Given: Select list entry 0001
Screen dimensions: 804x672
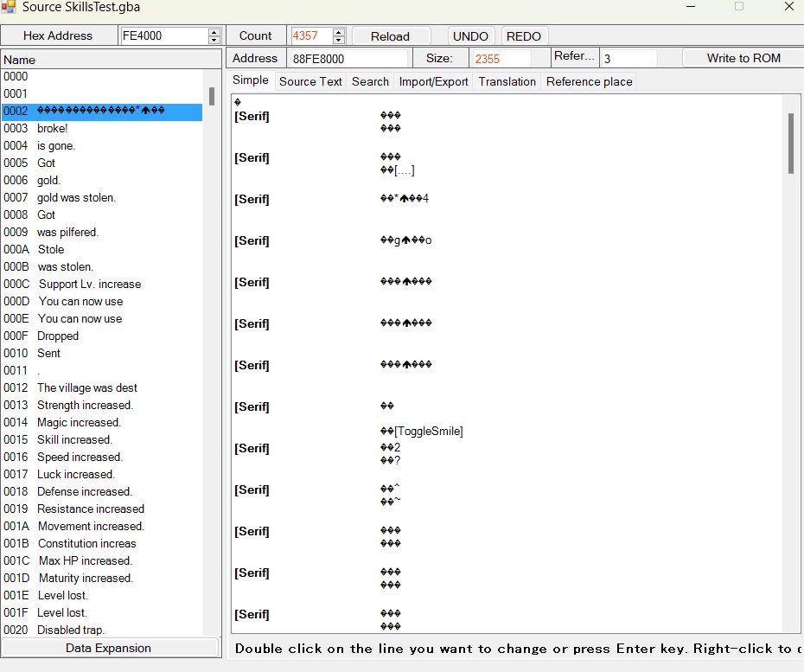Looking at the screenshot, I should point(102,94).
